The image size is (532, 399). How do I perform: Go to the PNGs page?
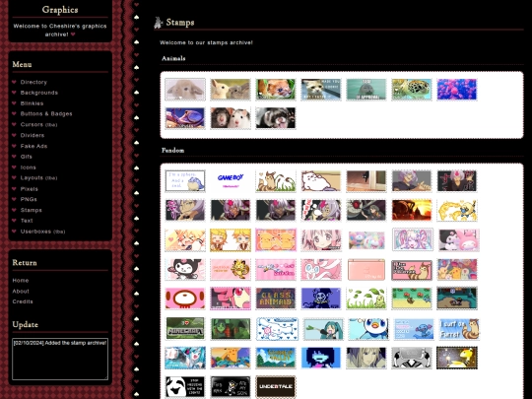coord(29,199)
